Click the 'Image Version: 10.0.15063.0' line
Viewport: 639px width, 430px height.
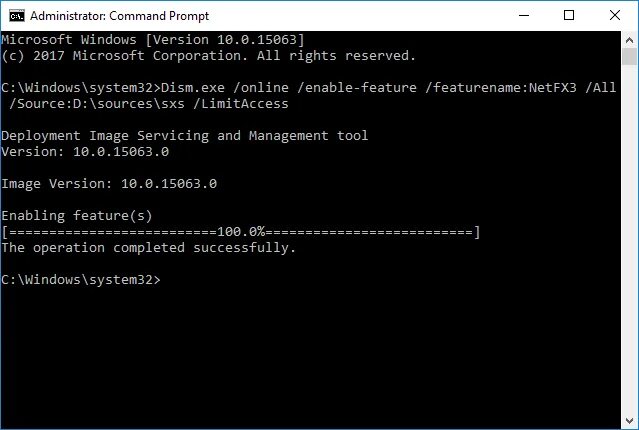[109, 184]
